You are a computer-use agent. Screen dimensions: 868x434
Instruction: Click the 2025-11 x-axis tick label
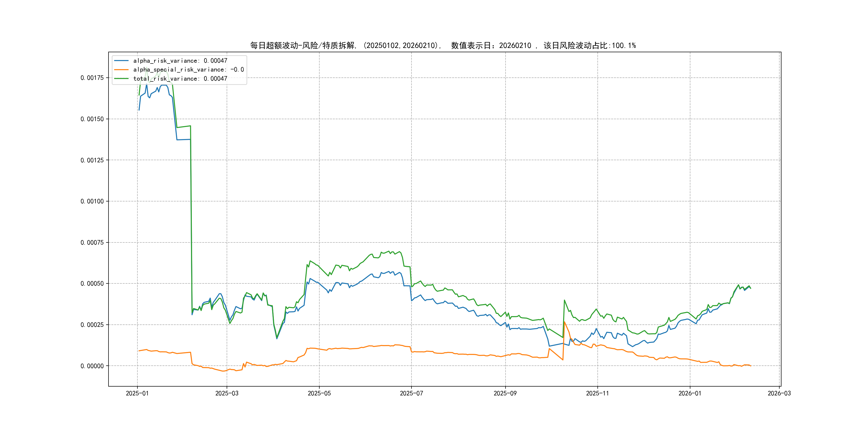click(x=597, y=393)
